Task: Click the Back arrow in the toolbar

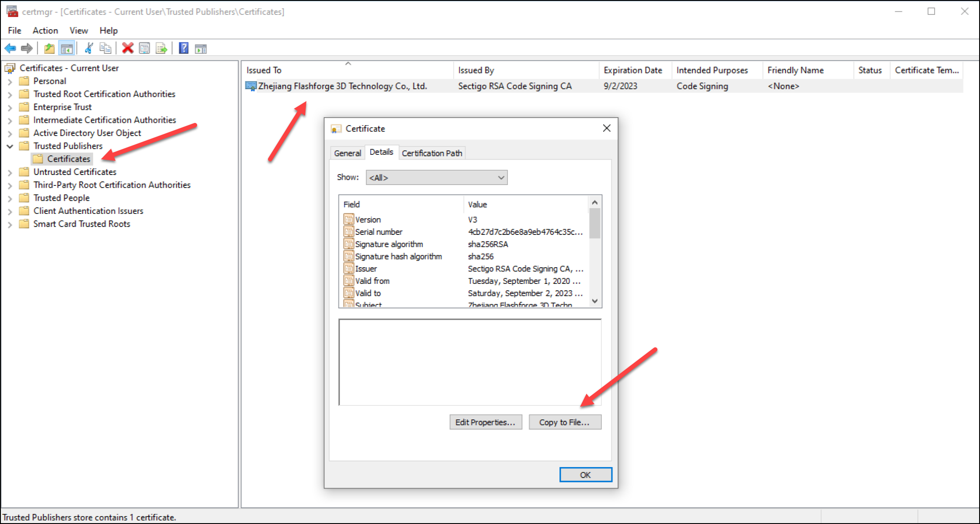Action: tap(10, 48)
